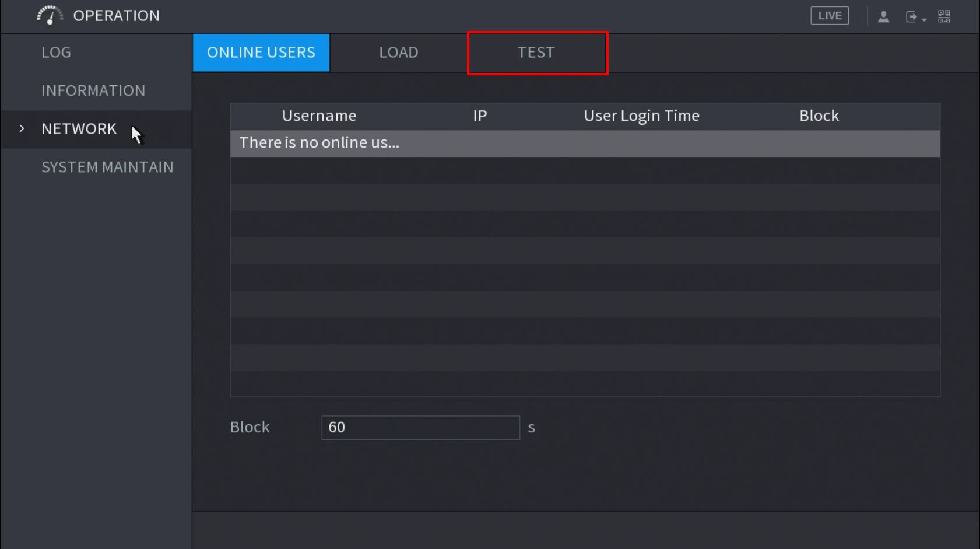
Task: Select the ONLINE USERS tab
Action: click(x=261, y=53)
